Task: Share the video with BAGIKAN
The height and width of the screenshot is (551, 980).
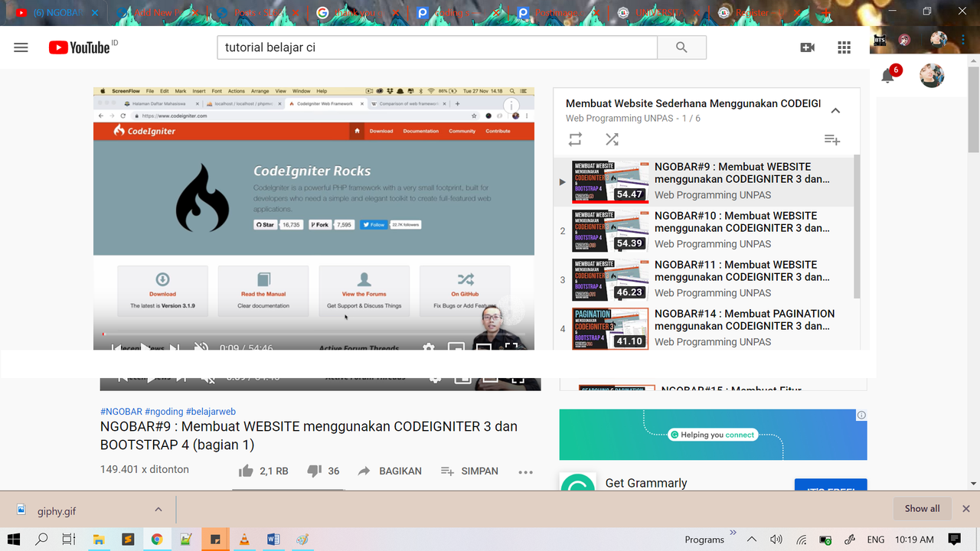Action: 390,471
